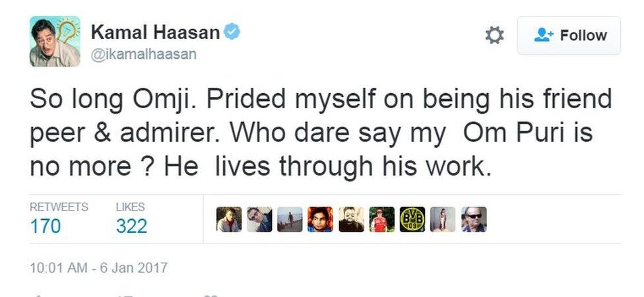Click the bearded man with sunglasses avatar
This screenshot has width=644, height=297.
[351, 220]
